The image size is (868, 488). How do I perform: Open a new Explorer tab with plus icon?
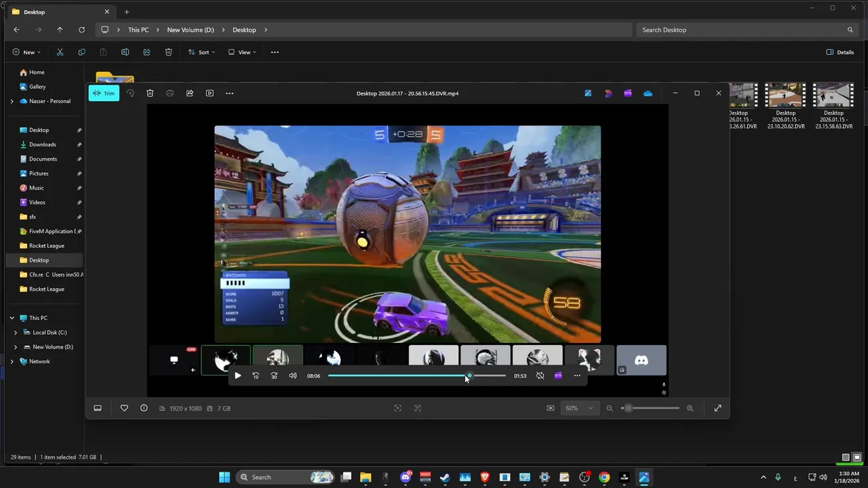[126, 12]
